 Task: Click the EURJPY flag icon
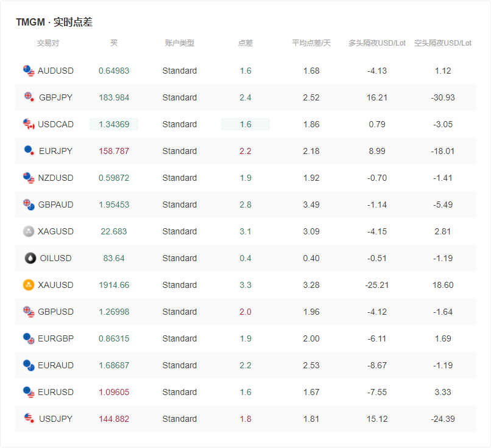pyautogui.click(x=29, y=151)
